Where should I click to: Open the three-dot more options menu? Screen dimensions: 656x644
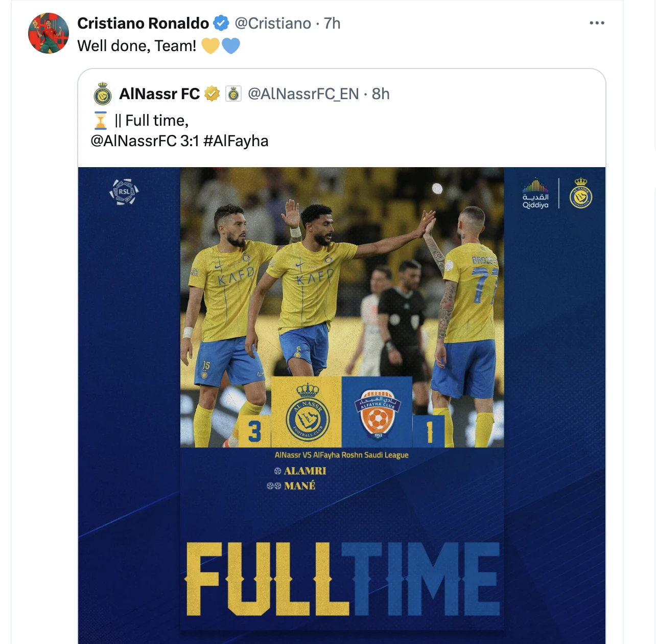pos(597,23)
